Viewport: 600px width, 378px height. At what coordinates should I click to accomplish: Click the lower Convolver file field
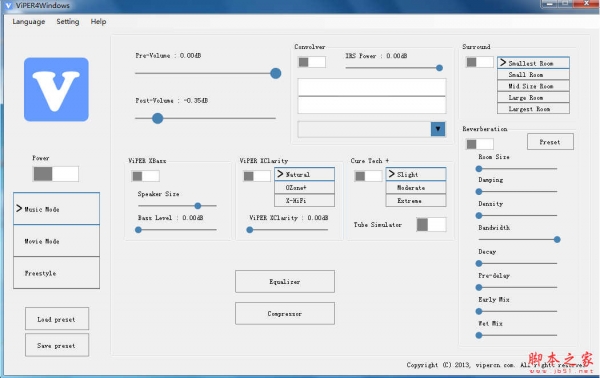pyautogui.click(x=372, y=105)
